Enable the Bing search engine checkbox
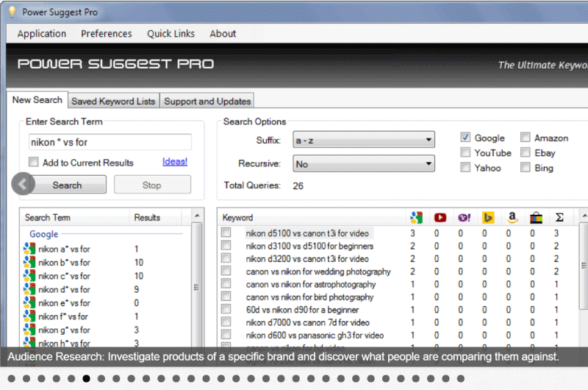Screen dimensions: 588x390 click(525, 168)
